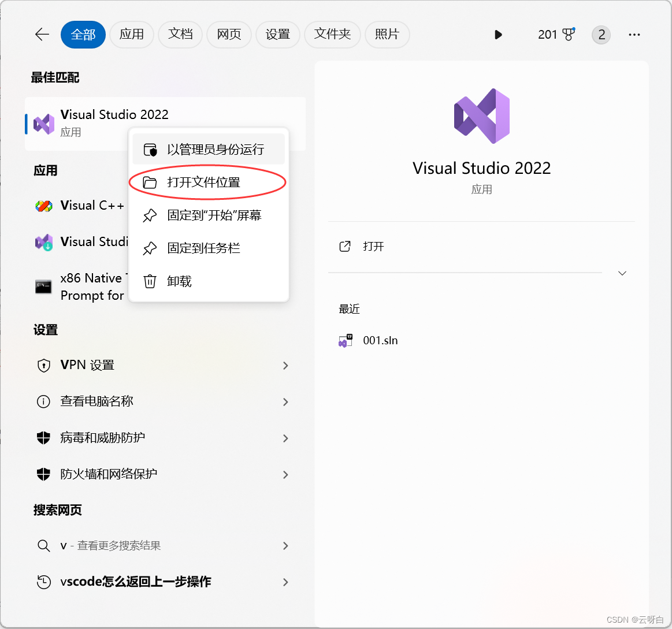The width and height of the screenshot is (672, 629).
Task: Click the trash icon beside 卸载
Action: pos(150,281)
